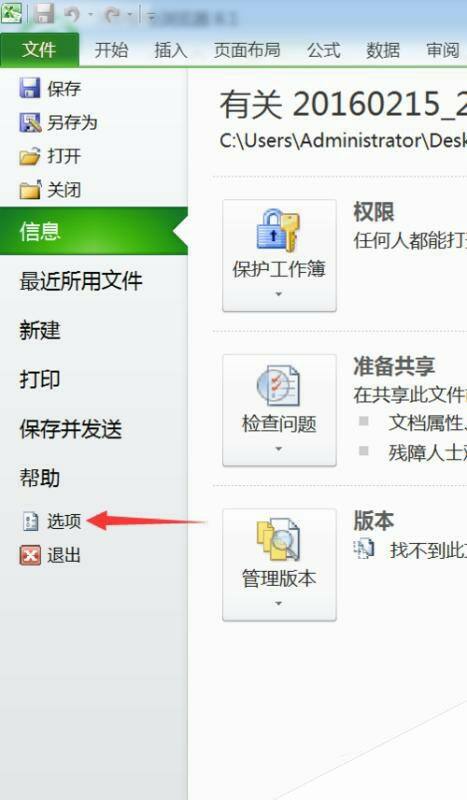467x800 pixels.
Task: Open the Formulas (公式) ribbon tab
Action: point(324,50)
